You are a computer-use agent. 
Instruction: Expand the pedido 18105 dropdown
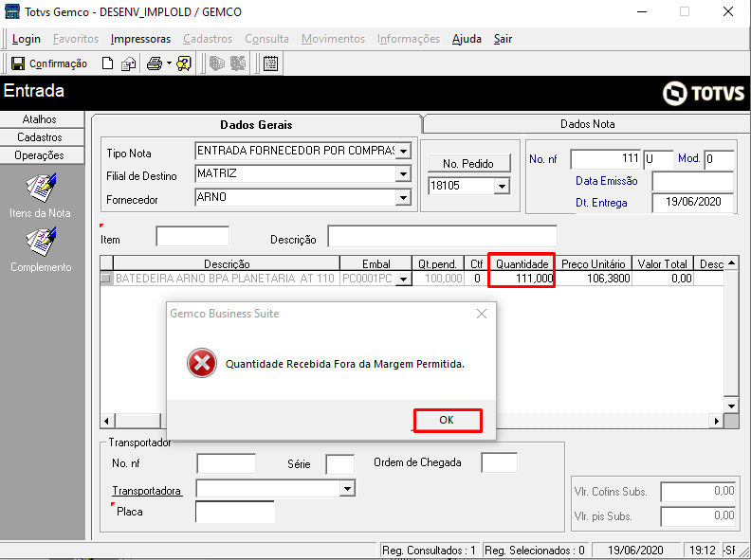502,186
